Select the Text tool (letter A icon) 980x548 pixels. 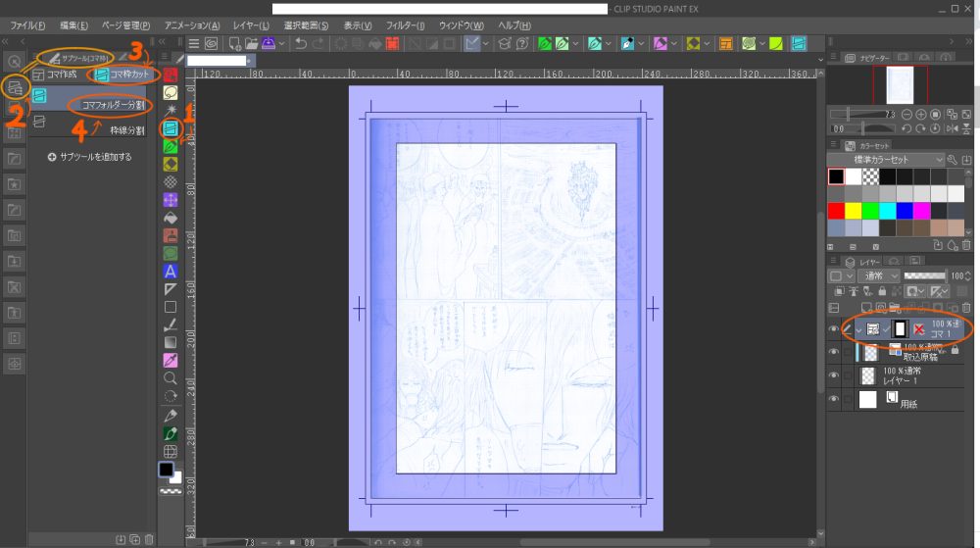click(171, 271)
